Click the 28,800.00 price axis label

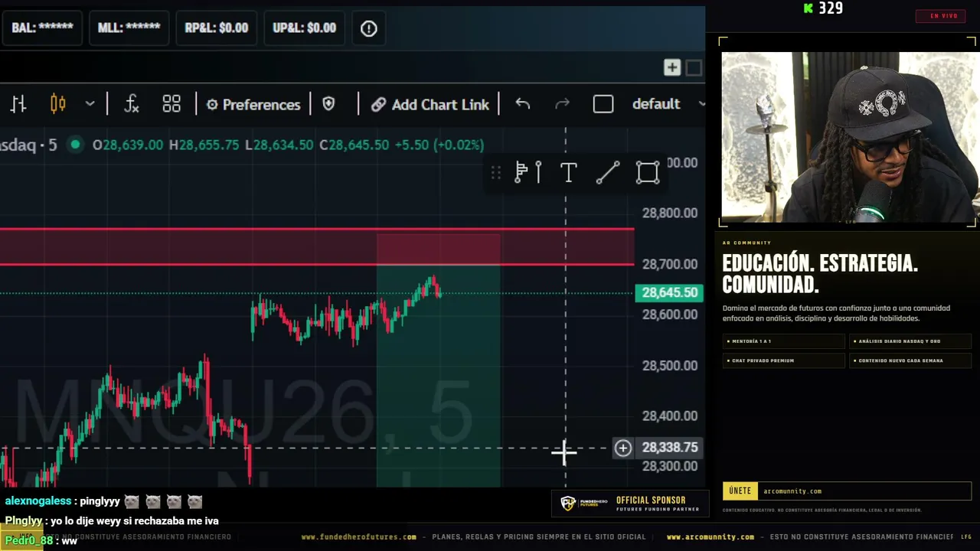(x=670, y=214)
